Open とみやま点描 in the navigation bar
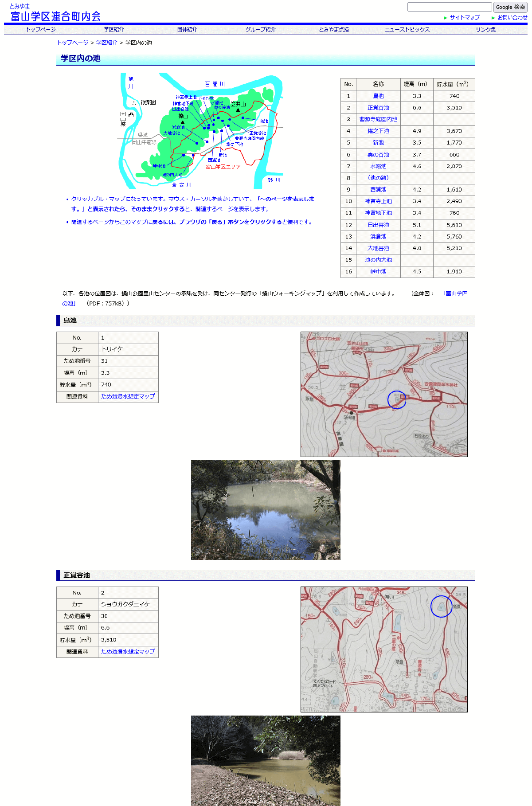The image size is (532, 806). (x=333, y=30)
